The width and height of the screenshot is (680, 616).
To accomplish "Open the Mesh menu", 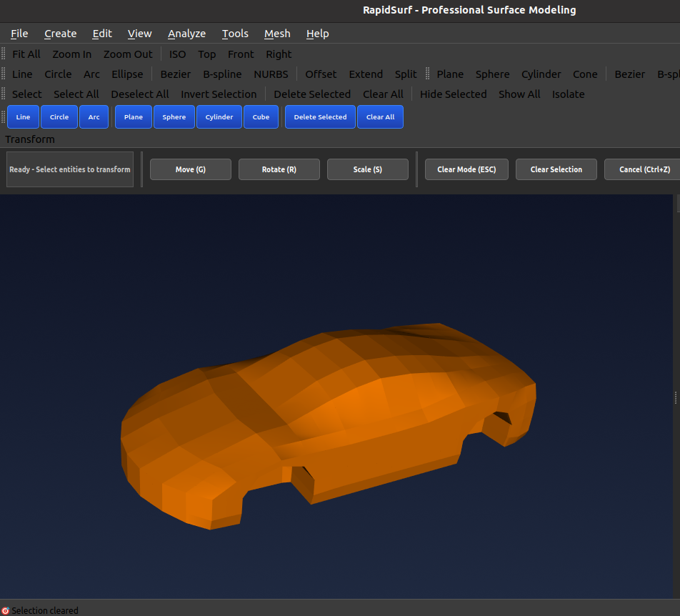I will coord(276,33).
